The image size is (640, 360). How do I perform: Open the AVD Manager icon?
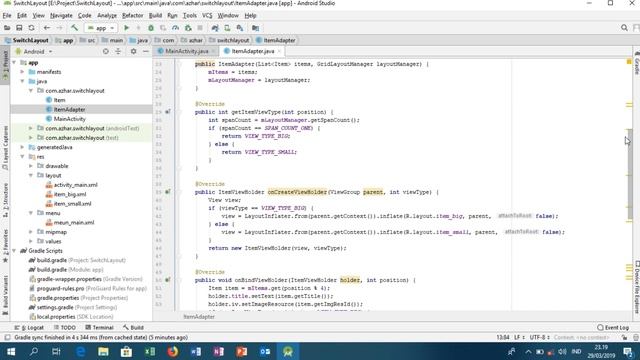(227, 28)
